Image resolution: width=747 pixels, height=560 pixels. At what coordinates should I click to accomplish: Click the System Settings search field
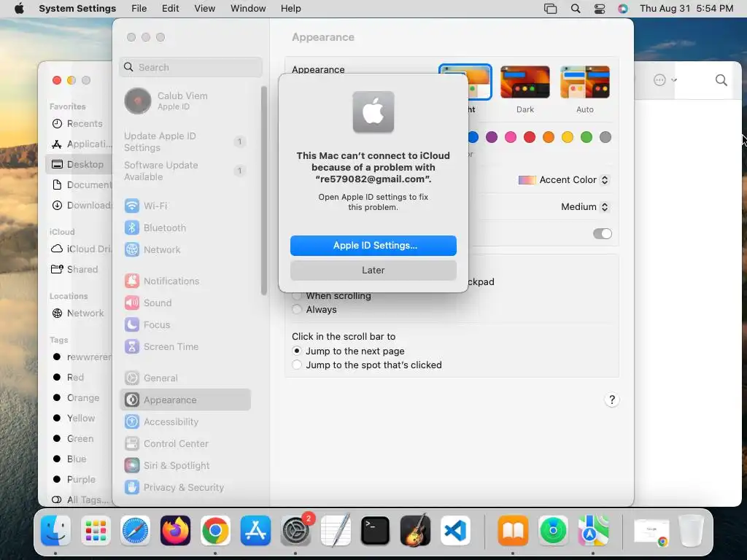[x=190, y=67]
